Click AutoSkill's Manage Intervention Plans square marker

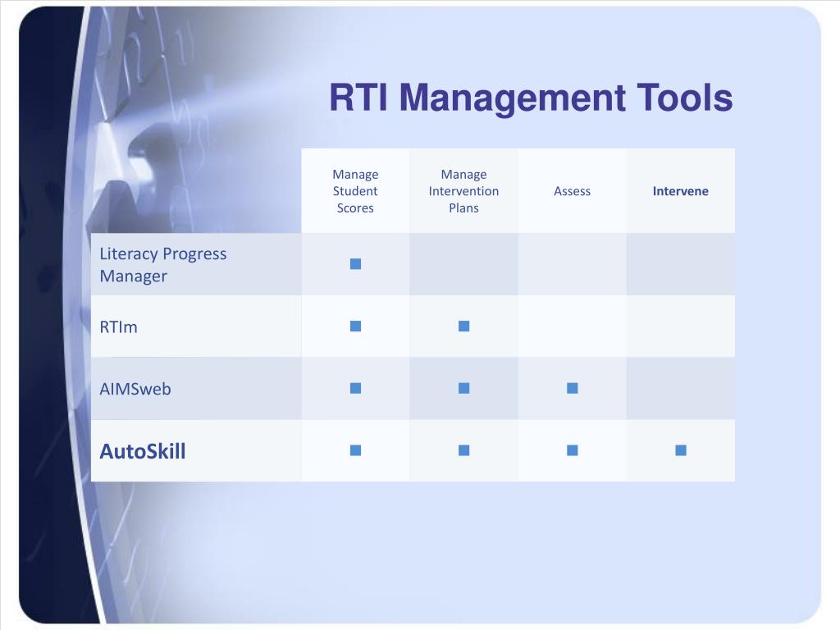(x=464, y=450)
